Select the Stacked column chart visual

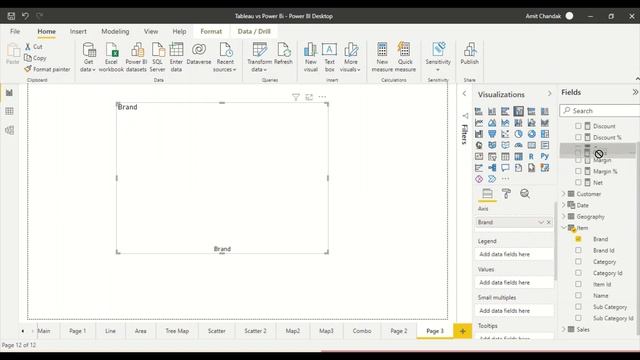pos(492,111)
